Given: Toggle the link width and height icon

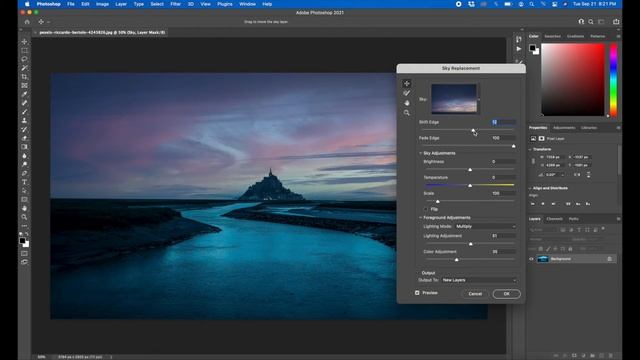Looking at the screenshot, I should [533, 161].
